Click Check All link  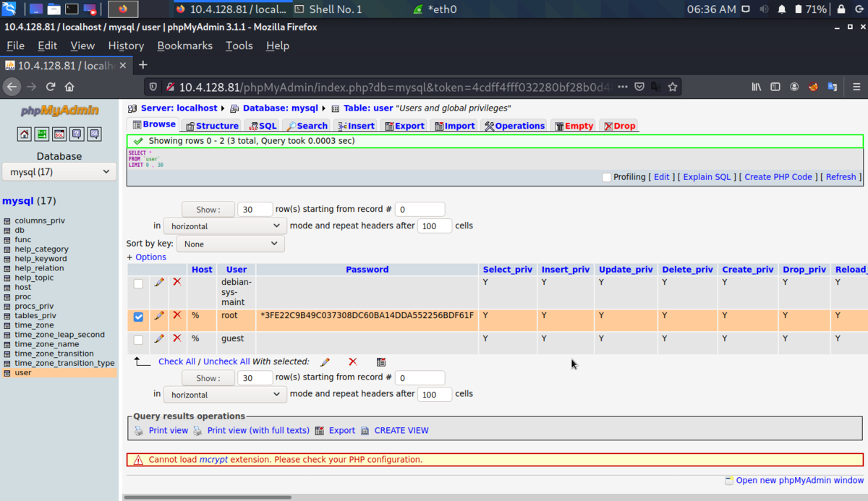[x=176, y=361]
